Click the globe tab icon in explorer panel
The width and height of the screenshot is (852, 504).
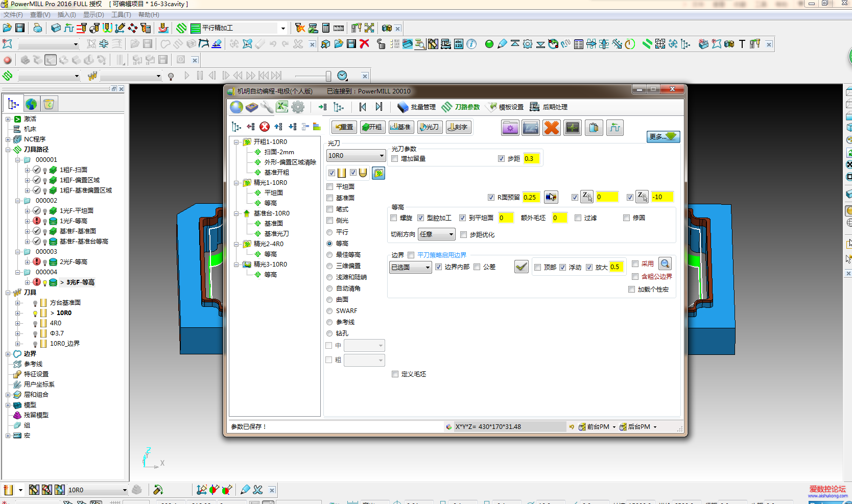[31, 104]
